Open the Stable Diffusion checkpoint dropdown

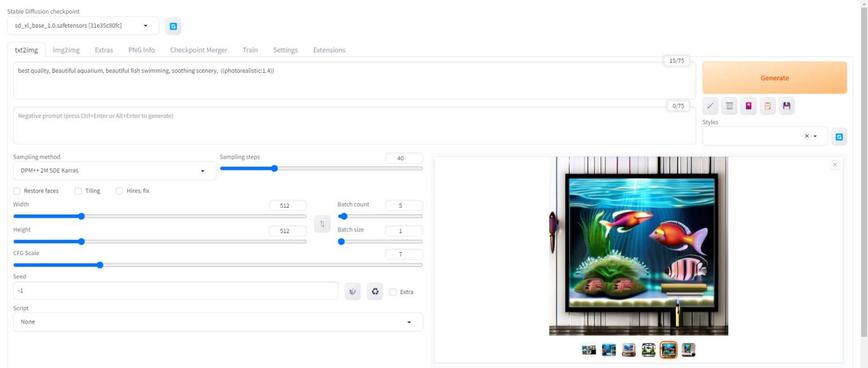[x=83, y=25]
